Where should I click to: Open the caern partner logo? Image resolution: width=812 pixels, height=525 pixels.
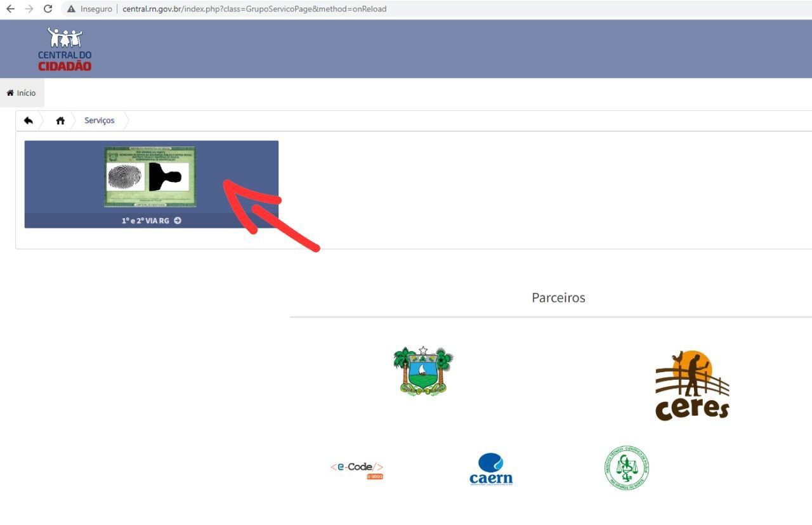coord(490,469)
